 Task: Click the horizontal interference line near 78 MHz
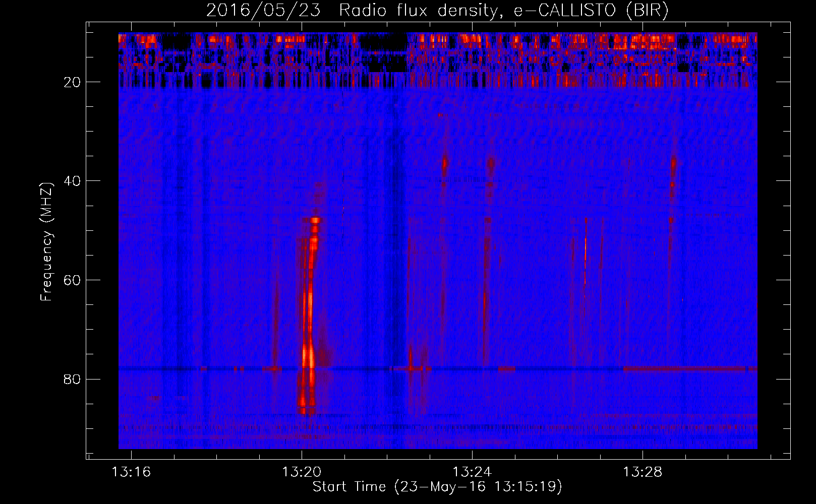(x=438, y=369)
